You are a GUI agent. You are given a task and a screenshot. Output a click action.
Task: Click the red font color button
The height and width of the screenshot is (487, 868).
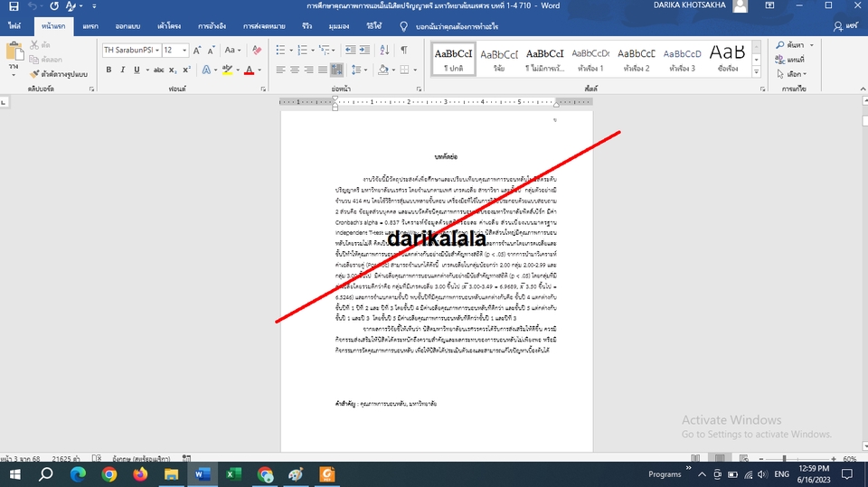pos(250,70)
